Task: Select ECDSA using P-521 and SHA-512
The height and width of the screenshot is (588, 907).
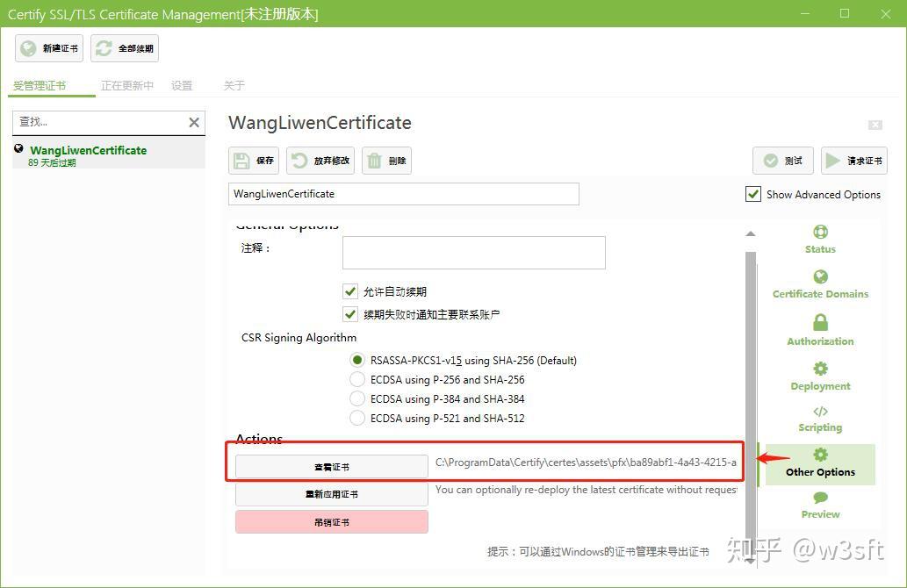Action: pyautogui.click(x=356, y=418)
